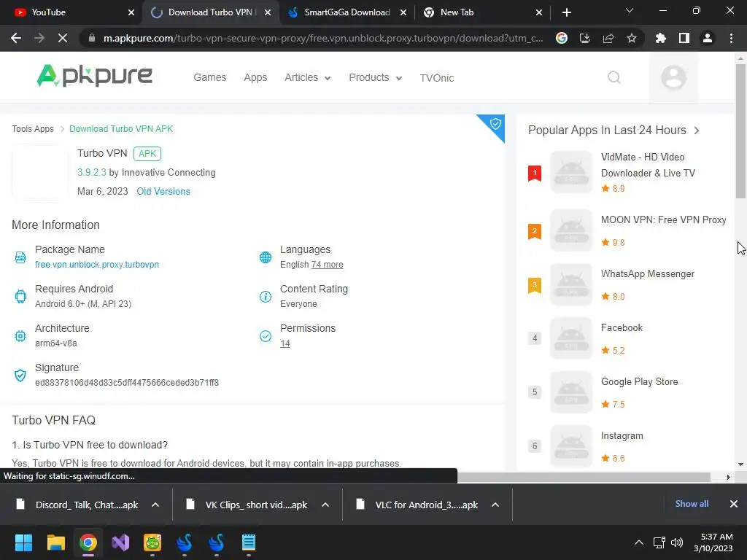747x560 pixels.
Task: Switch to the SmartGaGa Download tab
Action: point(347,12)
